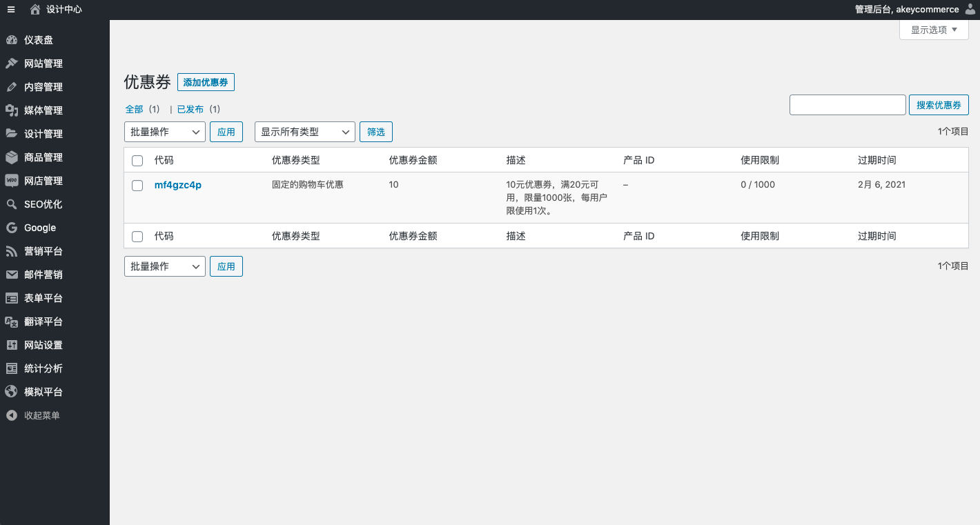Click the 优惠券金额 column header at top
Screen dimensions: 980x525
[x=413, y=160]
